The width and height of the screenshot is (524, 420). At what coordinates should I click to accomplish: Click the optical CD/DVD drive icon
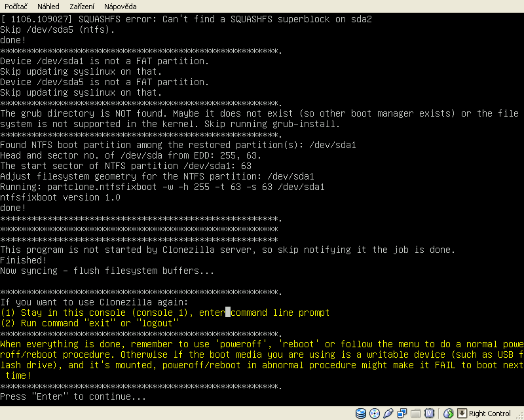coord(374,413)
